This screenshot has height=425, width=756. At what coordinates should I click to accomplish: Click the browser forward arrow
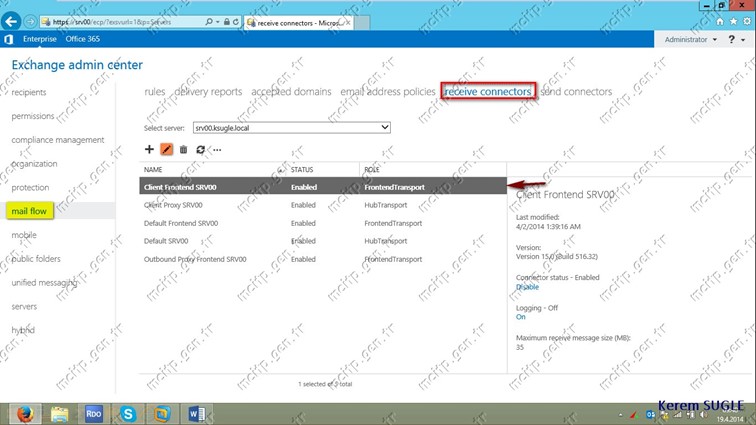coord(30,22)
